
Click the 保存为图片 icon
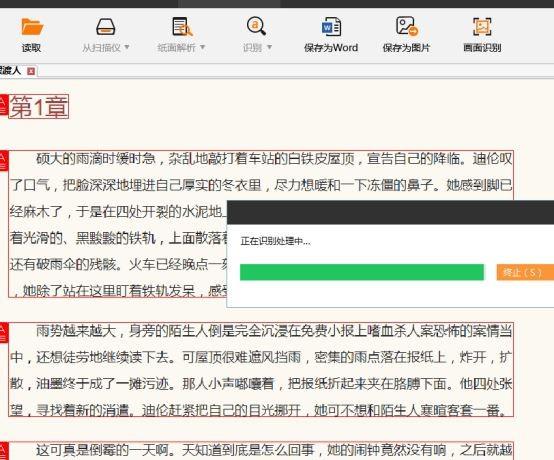(x=407, y=26)
